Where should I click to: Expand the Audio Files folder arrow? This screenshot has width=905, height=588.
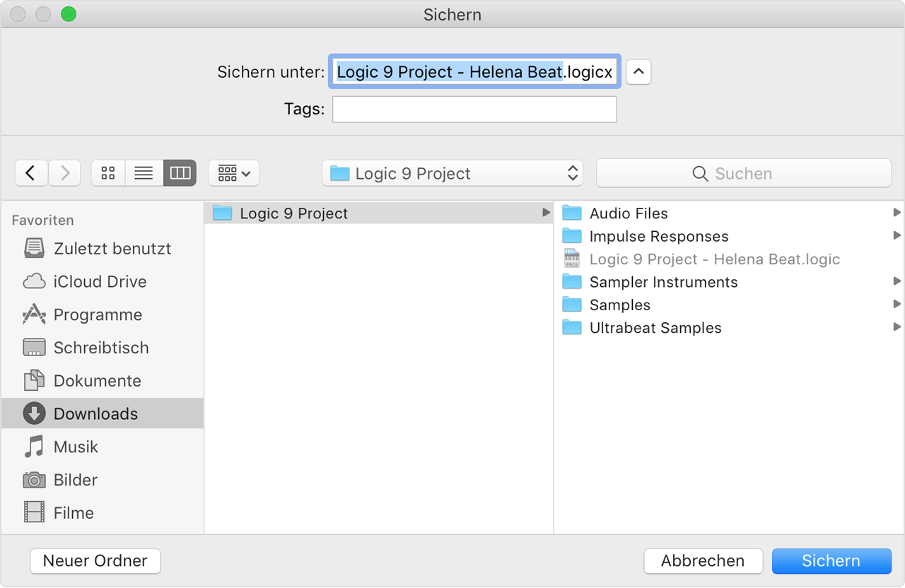pyautogui.click(x=897, y=213)
